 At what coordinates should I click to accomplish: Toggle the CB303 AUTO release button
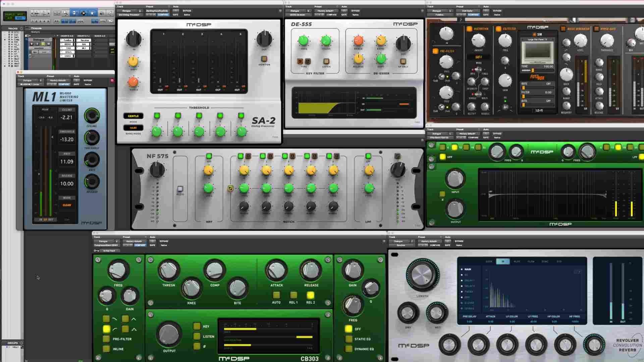(x=276, y=295)
